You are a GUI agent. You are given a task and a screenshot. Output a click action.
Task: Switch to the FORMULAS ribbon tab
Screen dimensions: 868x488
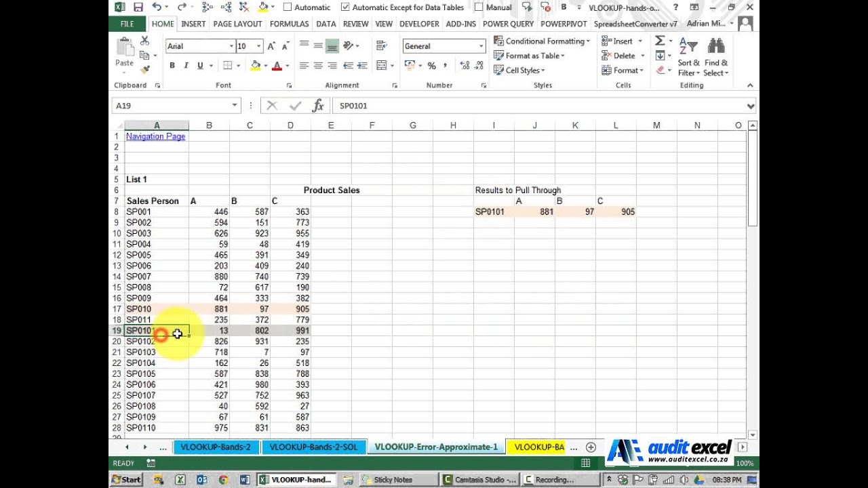[290, 24]
